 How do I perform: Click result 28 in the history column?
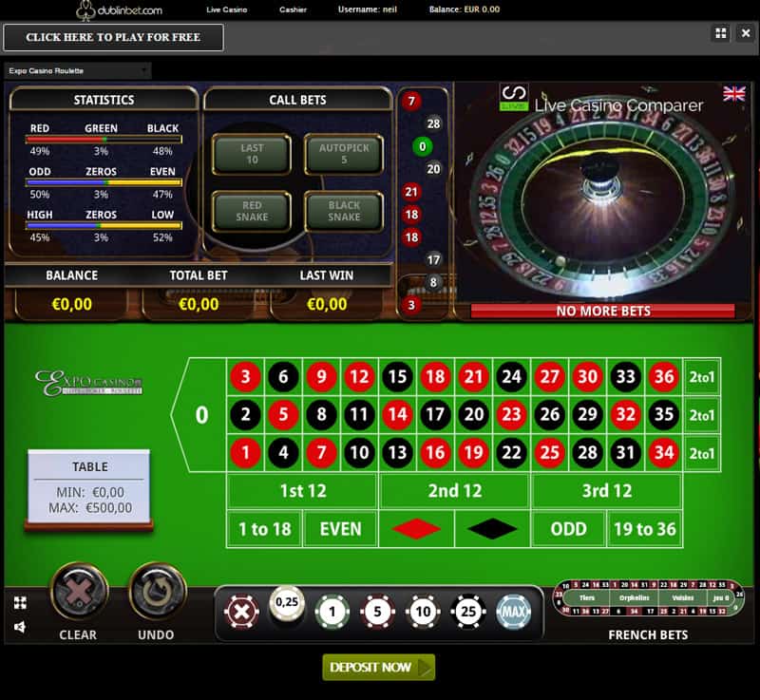[x=433, y=123]
